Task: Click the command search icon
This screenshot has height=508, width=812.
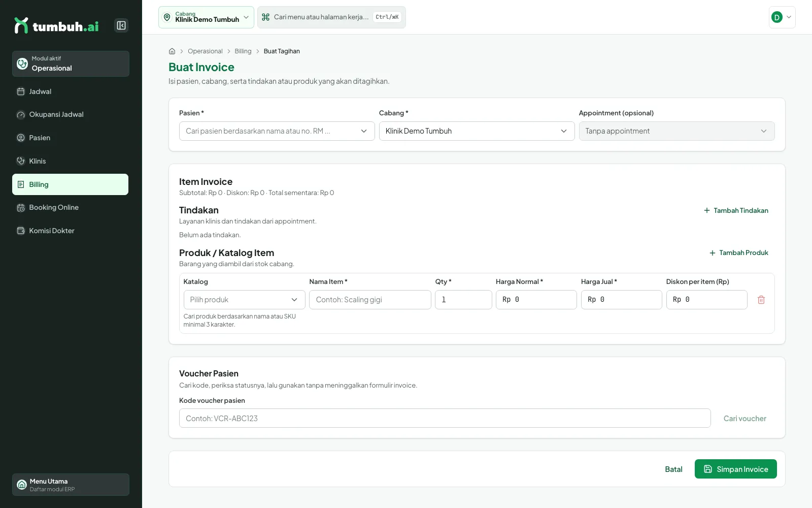Action: [265, 17]
